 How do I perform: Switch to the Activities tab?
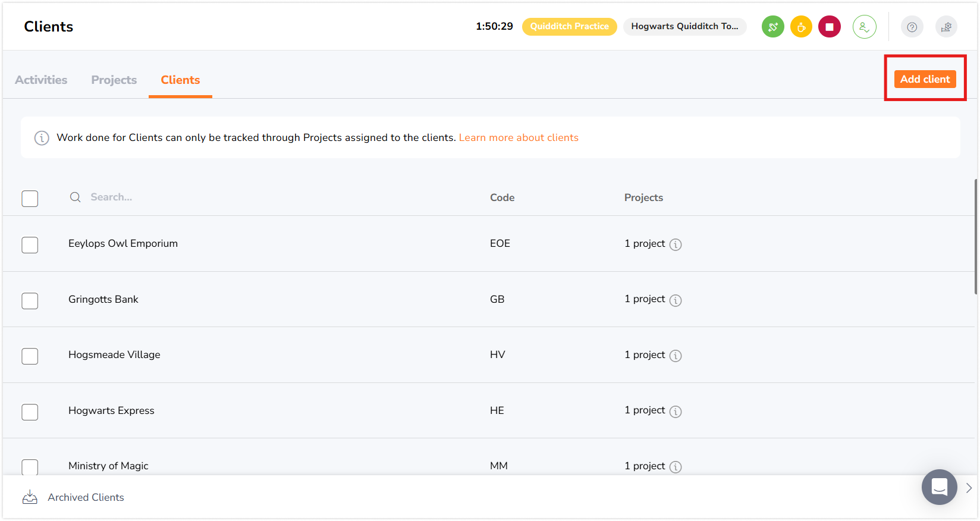tap(41, 80)
